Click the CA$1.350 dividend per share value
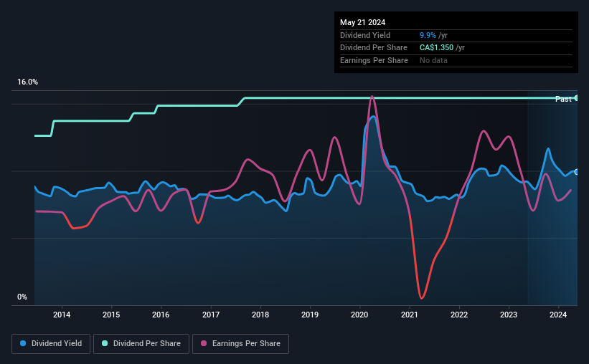This screenshot has height=364, width=589. 436,48
